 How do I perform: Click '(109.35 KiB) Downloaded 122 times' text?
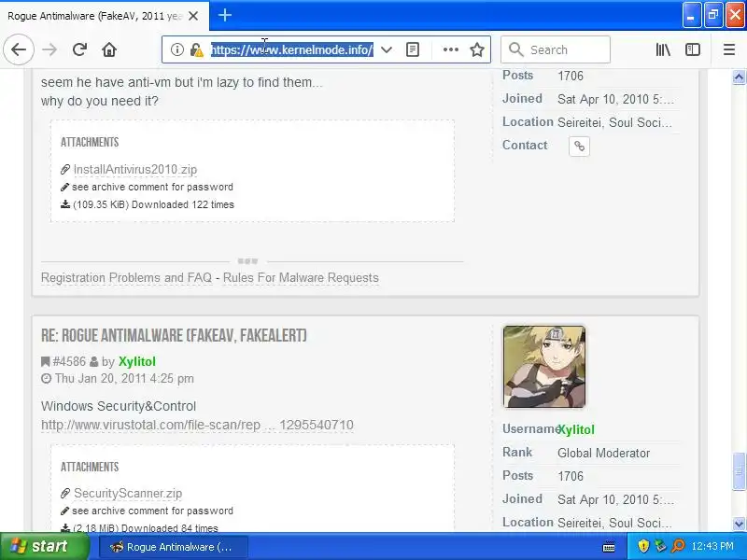click(x=153, y=204)
